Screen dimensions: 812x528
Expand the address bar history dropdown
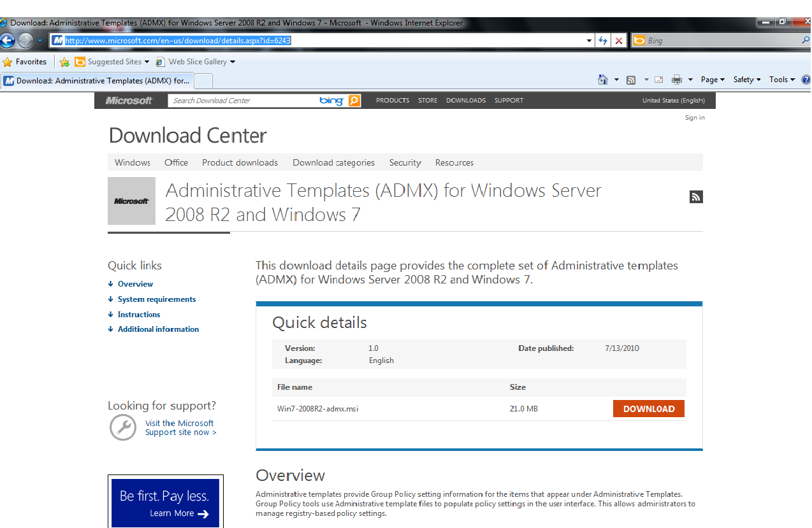[x=589, y=40]
